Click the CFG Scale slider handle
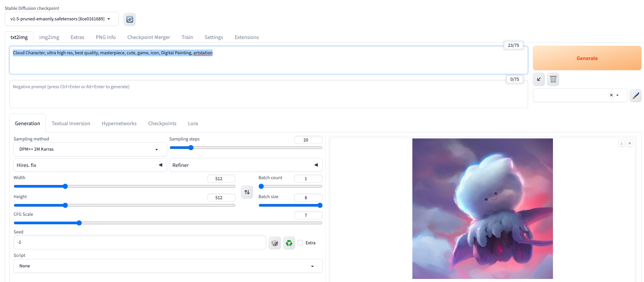Viewport: 644px width, 282px height. click(79, 223)
